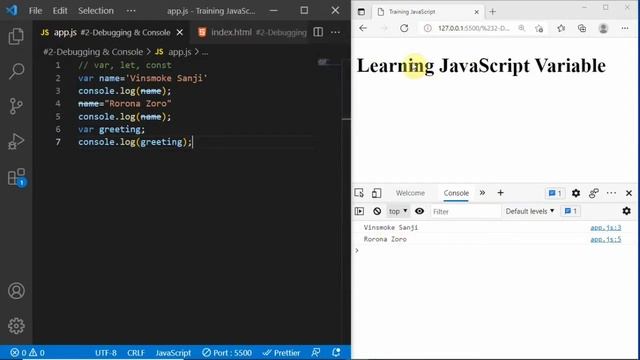Open errors and warnings in status bar
The image size is (640, 360).
[x=27, y=353]
